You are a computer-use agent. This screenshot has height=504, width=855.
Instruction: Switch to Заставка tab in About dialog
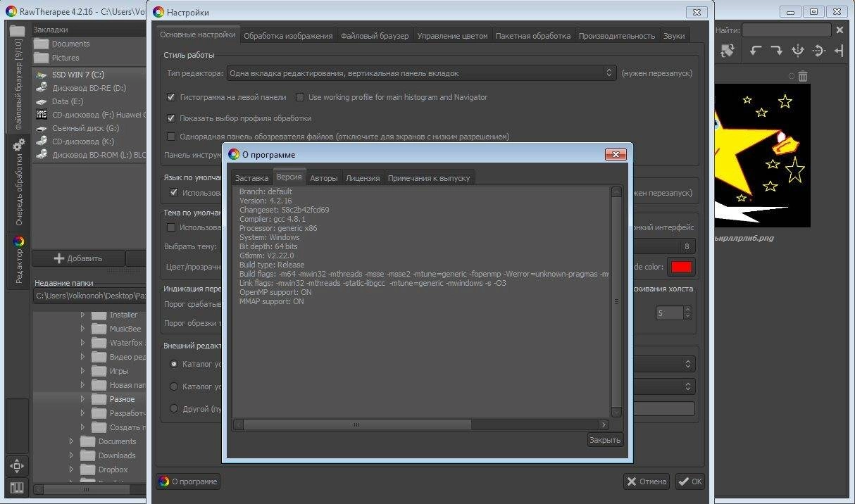pos(251,178)
